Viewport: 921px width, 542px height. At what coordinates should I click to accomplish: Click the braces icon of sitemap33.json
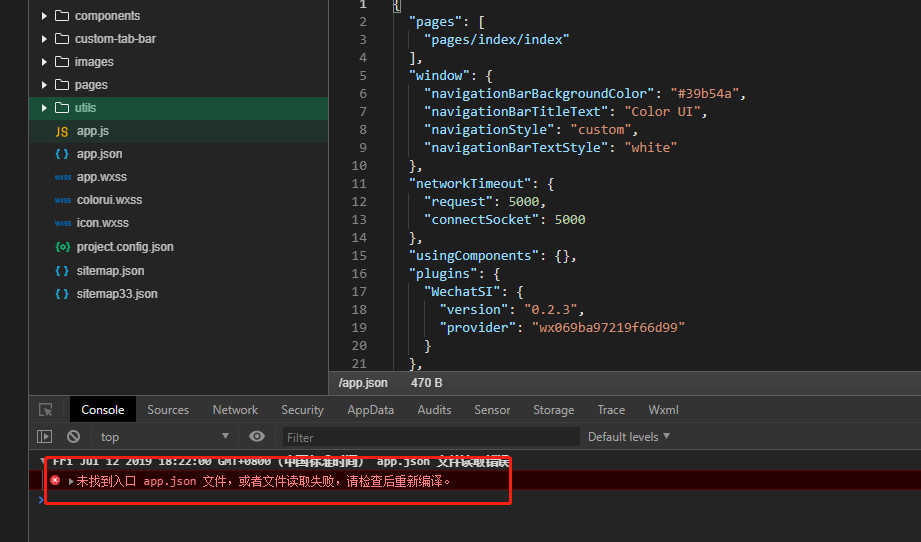(x=62, y=294)
